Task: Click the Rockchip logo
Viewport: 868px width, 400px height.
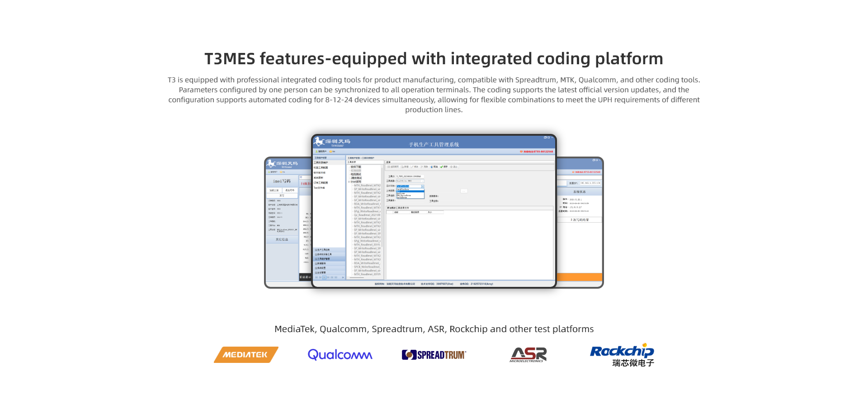Action: point(622,355)
